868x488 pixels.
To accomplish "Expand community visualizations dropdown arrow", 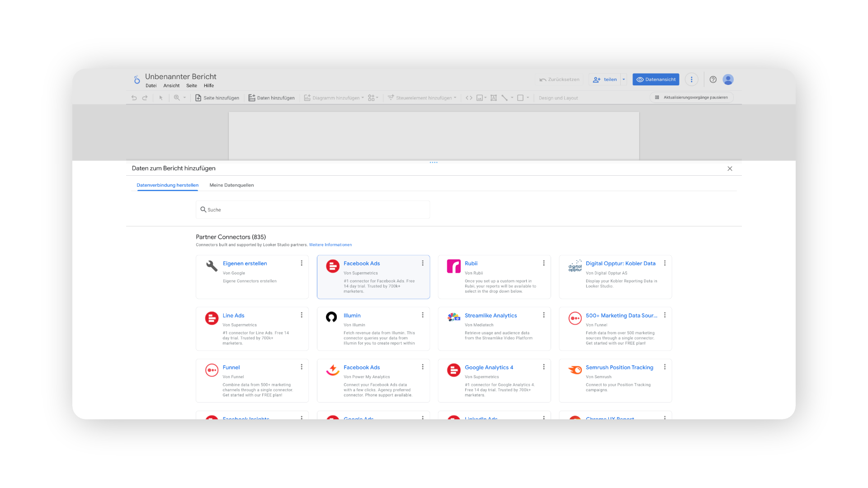I will point(377,98).
